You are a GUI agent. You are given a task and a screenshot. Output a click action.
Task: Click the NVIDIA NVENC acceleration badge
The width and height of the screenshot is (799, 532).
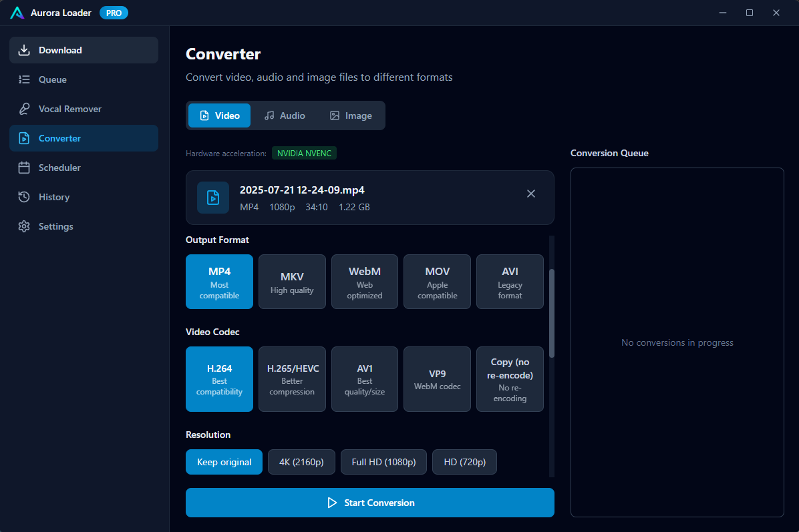[304, 153]
